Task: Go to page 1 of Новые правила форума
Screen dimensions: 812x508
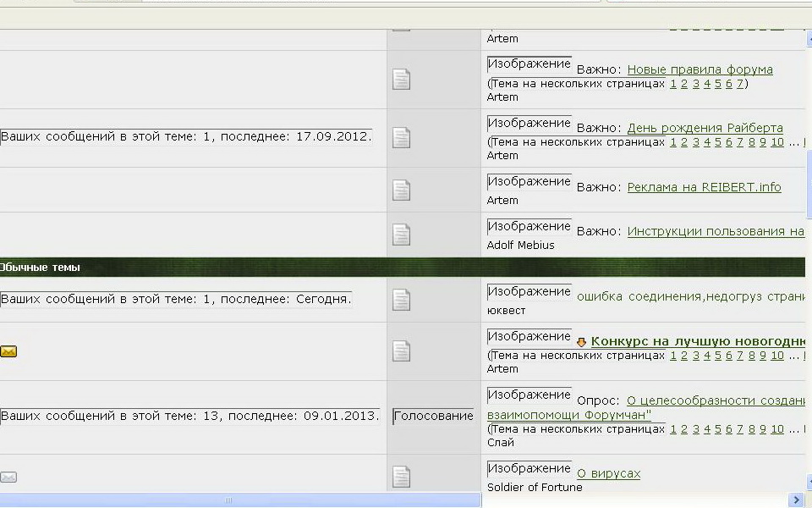Action: point(672,84)
